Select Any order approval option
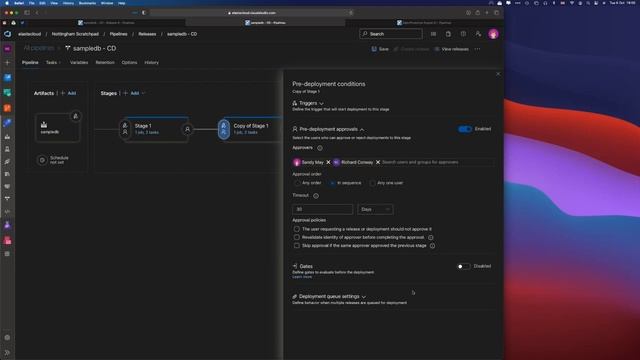 297,183
